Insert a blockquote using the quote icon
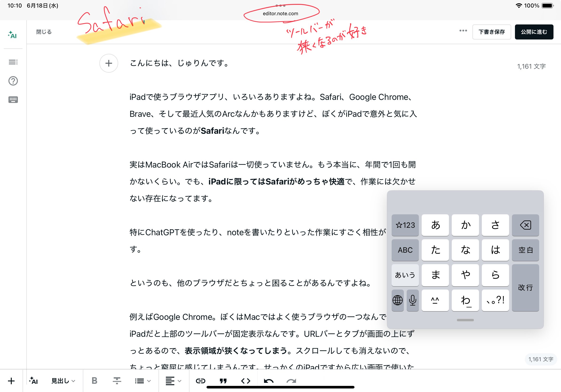This screenshot has height=392, width=561. coord(223,380)
